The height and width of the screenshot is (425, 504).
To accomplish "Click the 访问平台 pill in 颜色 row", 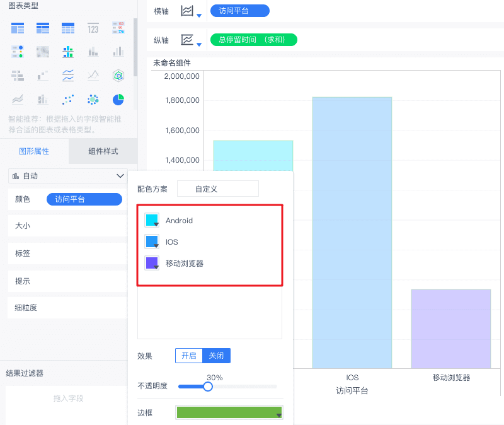I will click(84, 199).
